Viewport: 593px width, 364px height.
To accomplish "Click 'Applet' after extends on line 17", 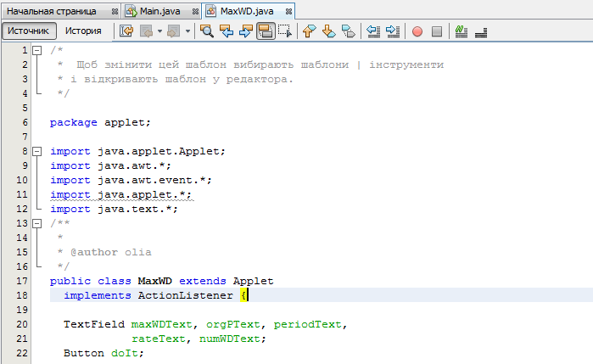I will (x=253, y=281).
